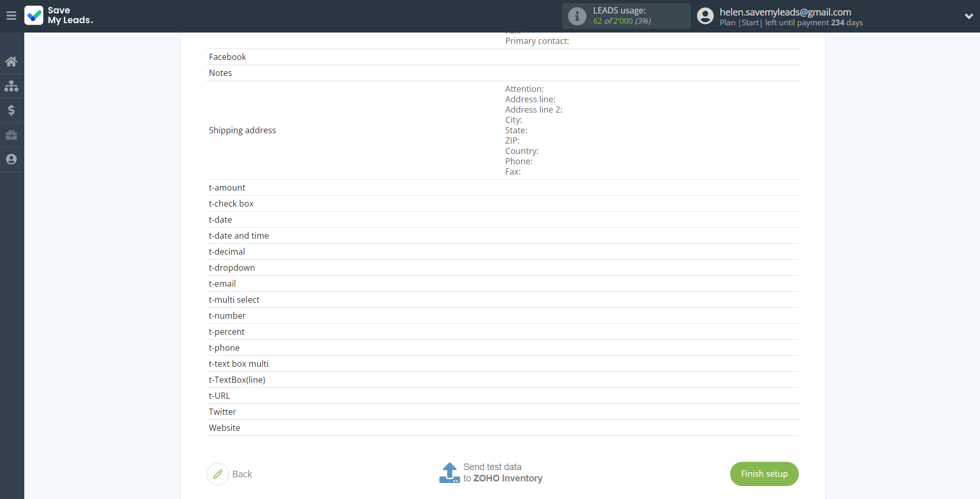Click the t-percent field row
The width and height of the screenshot is (980, 499).
(503, 332)
